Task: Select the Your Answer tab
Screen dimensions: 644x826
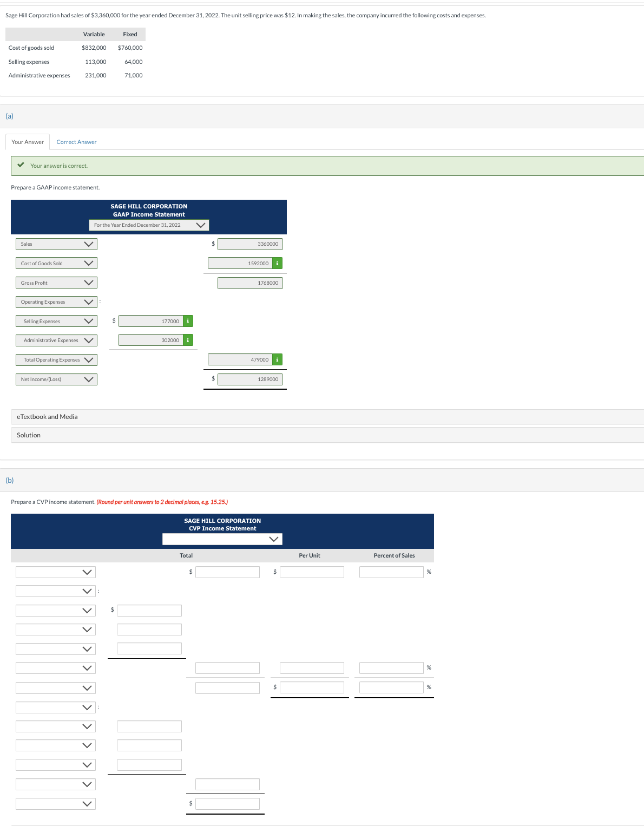Action: coord(27,141)
